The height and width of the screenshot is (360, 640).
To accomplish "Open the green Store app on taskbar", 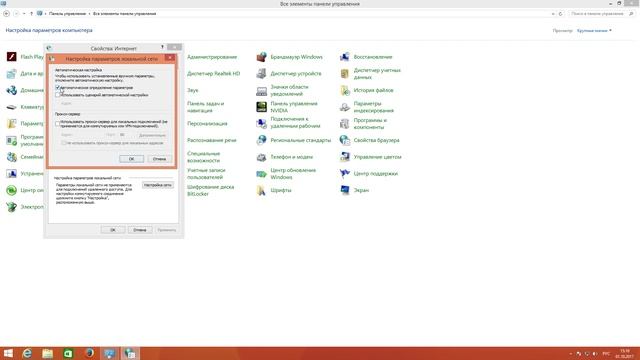I will pos(68,353).
